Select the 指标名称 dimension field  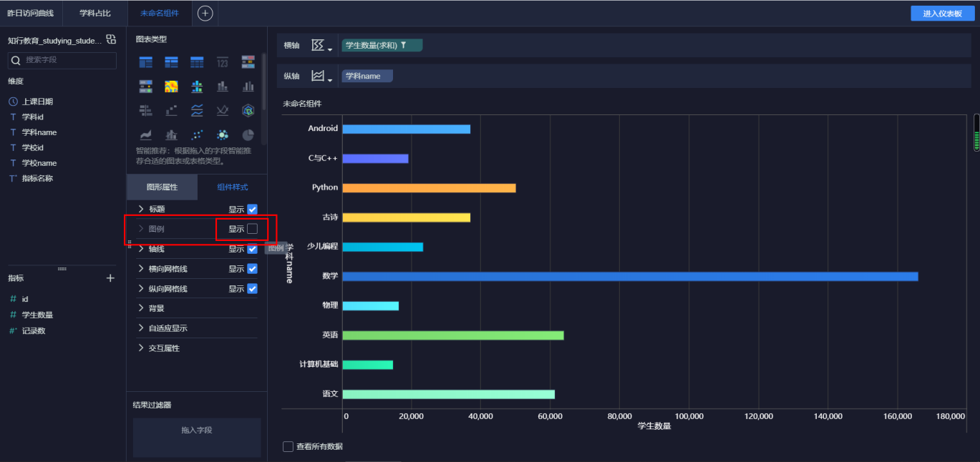click(x=37, y=178)
